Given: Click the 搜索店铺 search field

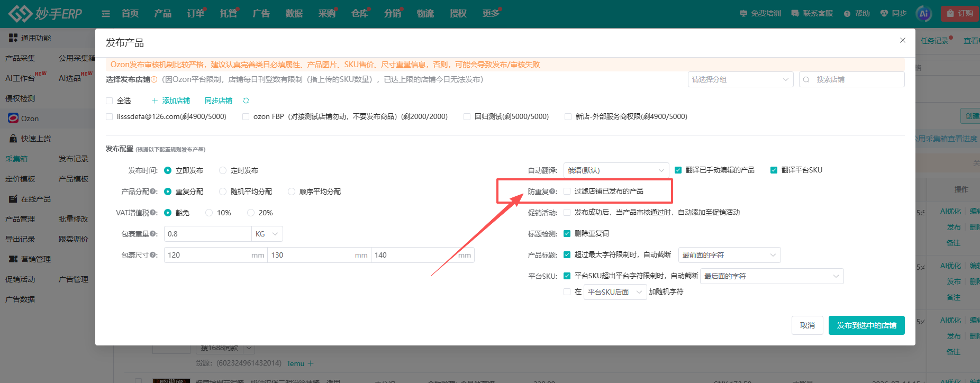Looking at the screenshot, I should (852, 79).
